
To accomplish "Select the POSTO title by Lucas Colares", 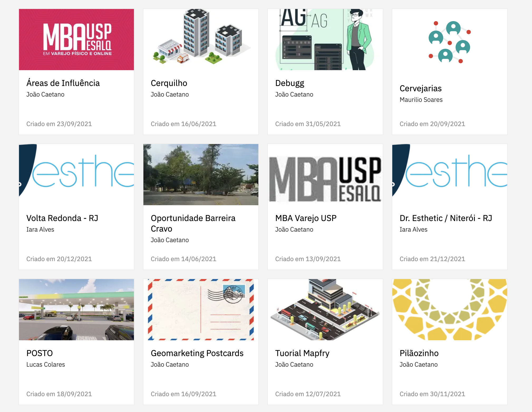I will [x=40, y=353].
